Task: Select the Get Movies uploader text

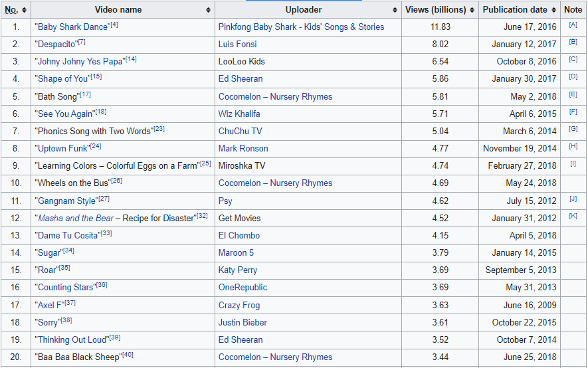Action: [239, 218]
